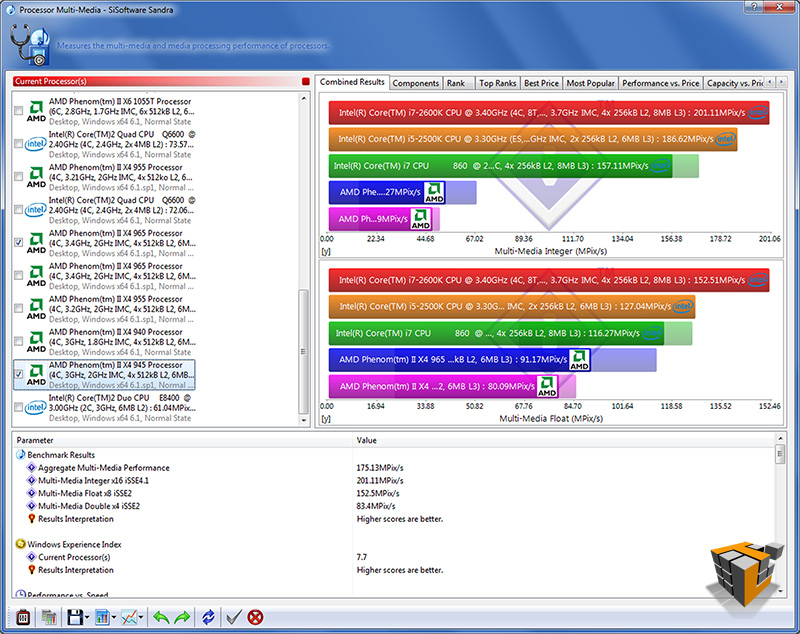The width and height of the screenshot is (800, 634).
Task: Click the copy results toolbar icon
Action: point(49,618)
